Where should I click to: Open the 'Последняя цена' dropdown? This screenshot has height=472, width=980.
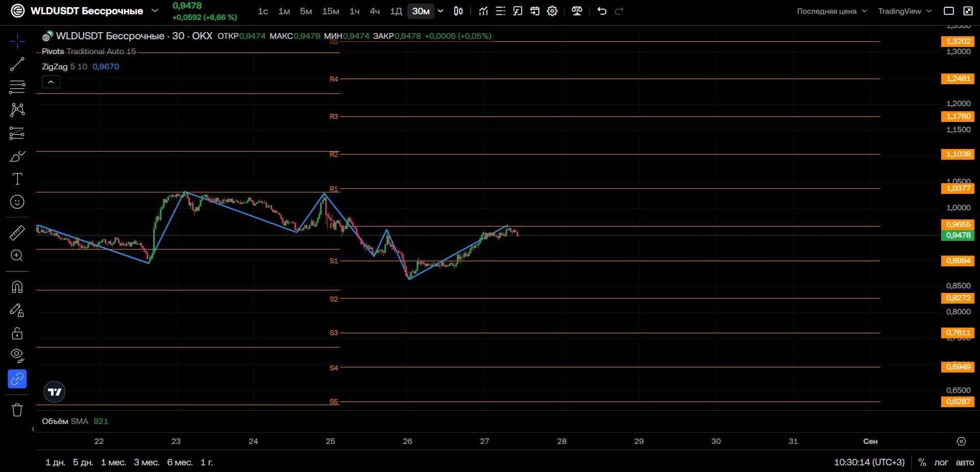tap(832, 11)
